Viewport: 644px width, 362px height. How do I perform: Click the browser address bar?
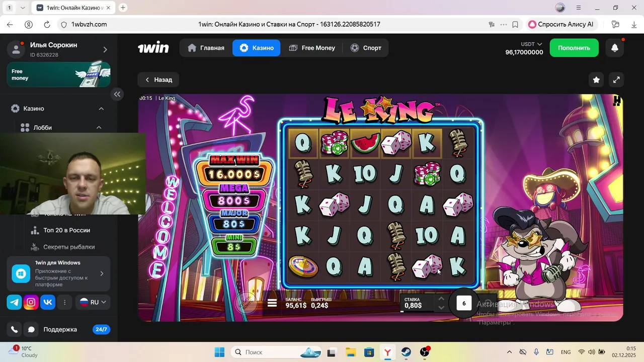coord(289,24)
